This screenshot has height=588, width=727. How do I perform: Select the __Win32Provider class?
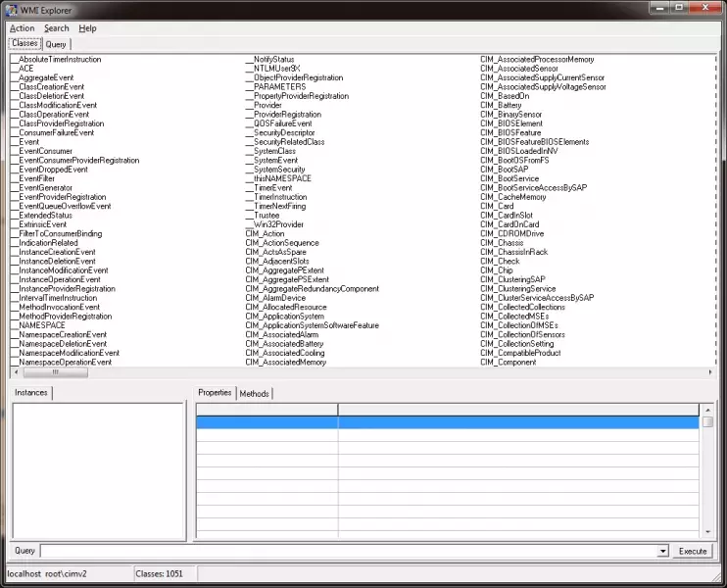[x=274, y=224]
